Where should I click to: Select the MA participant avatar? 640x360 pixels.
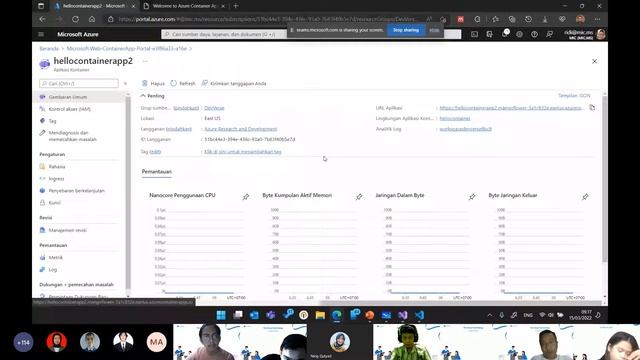click(156, 342)
